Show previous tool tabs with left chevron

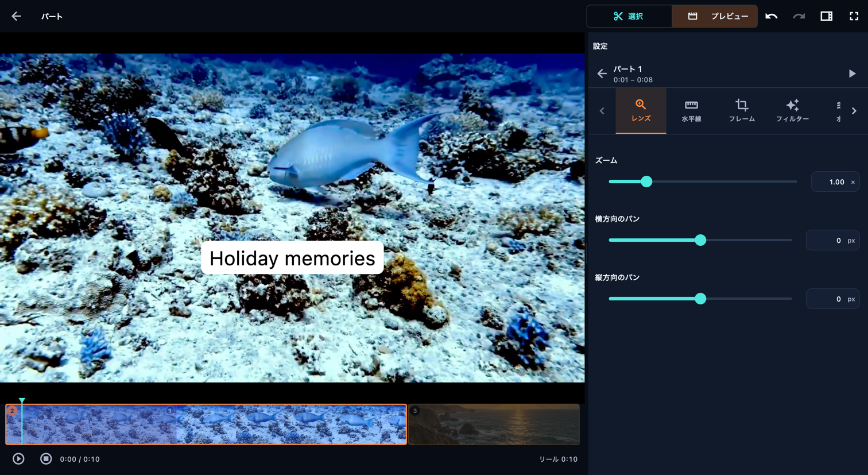coord(602,111)
